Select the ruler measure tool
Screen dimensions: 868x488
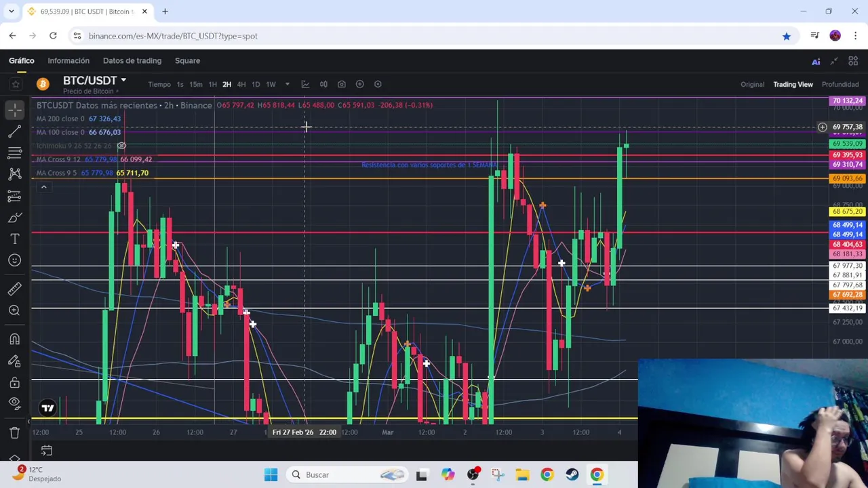pos(14,289)
